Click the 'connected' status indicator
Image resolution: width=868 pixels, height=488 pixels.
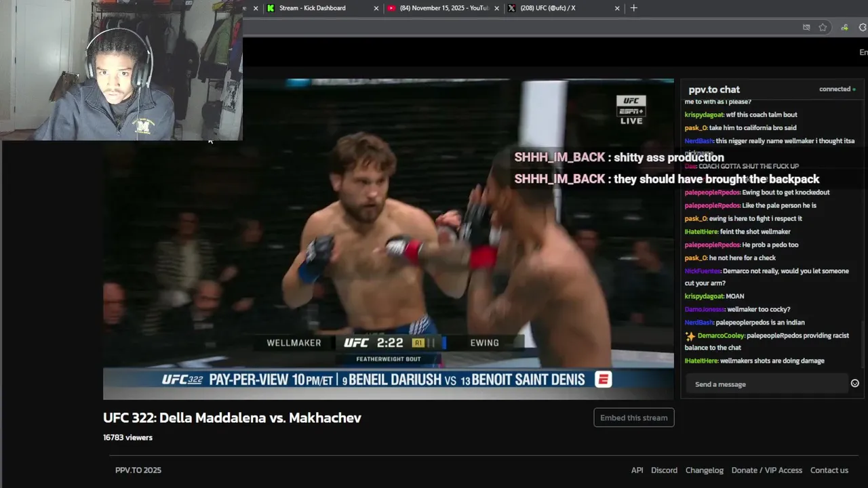point(837,89)
